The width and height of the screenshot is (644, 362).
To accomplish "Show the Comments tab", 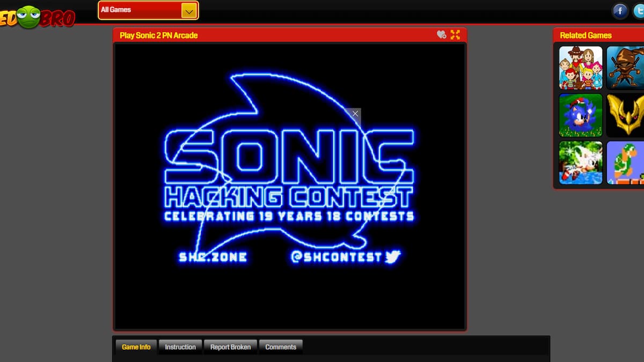I will (281, 347).
